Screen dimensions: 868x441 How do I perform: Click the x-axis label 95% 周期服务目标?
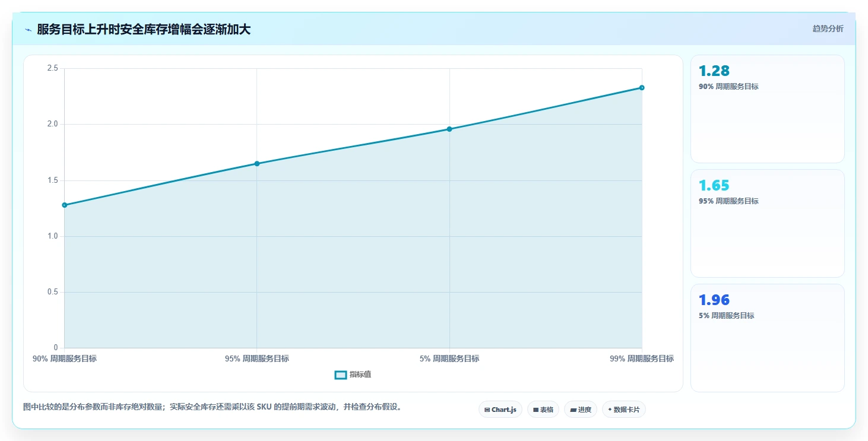coord(257,358)
